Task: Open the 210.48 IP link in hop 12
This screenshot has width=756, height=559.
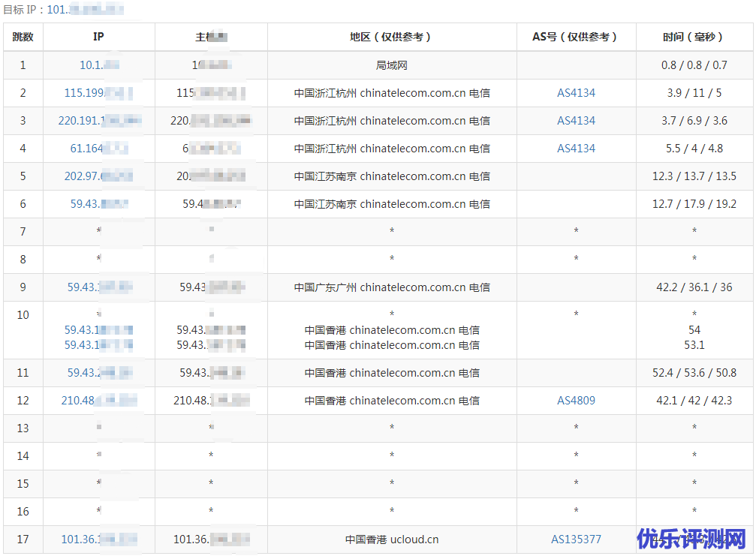Action: (98, 401)
